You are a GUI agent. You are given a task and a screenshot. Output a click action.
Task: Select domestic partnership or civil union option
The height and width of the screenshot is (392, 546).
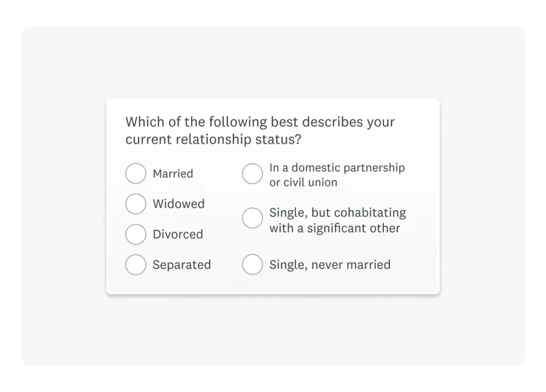253,173
